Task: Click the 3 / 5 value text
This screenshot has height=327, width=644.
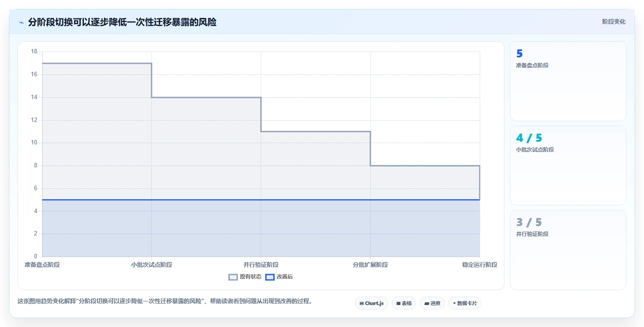Action: 529,222
